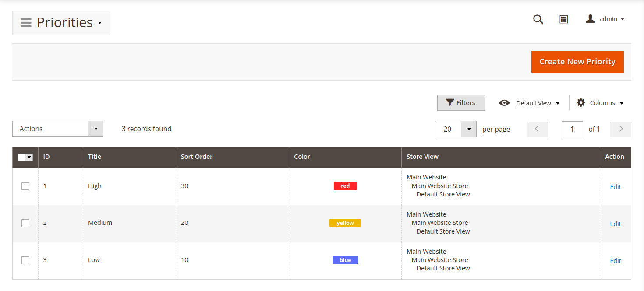Click the admin user account icon
644x291 pixels.
click(591, 19)
